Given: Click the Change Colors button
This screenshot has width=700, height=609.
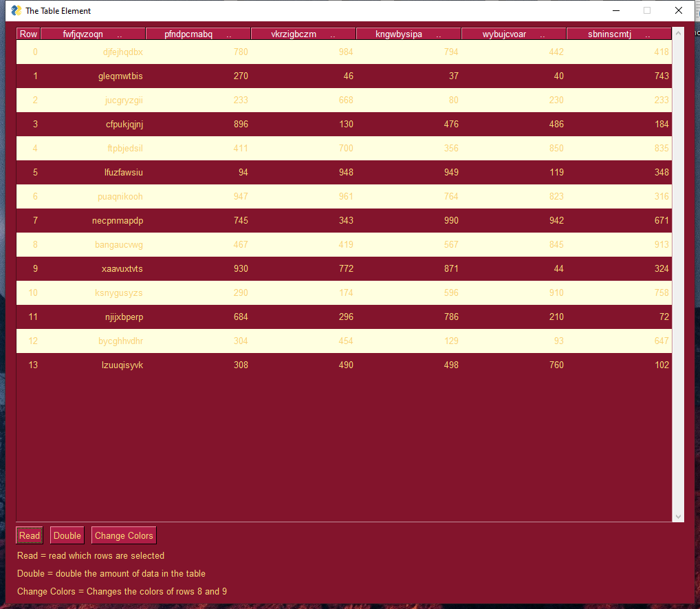Looking at the screenshot, I should coord(124,535).
